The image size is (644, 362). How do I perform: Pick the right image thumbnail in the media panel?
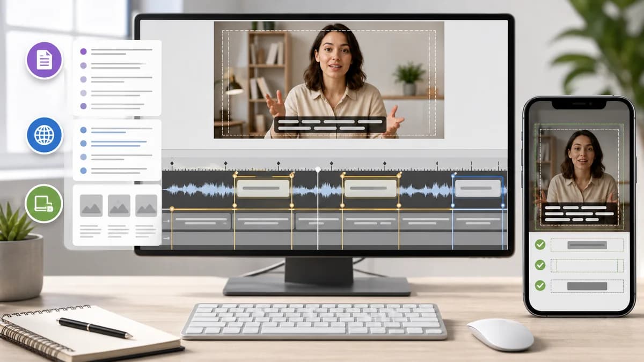(x=146, y=205)
